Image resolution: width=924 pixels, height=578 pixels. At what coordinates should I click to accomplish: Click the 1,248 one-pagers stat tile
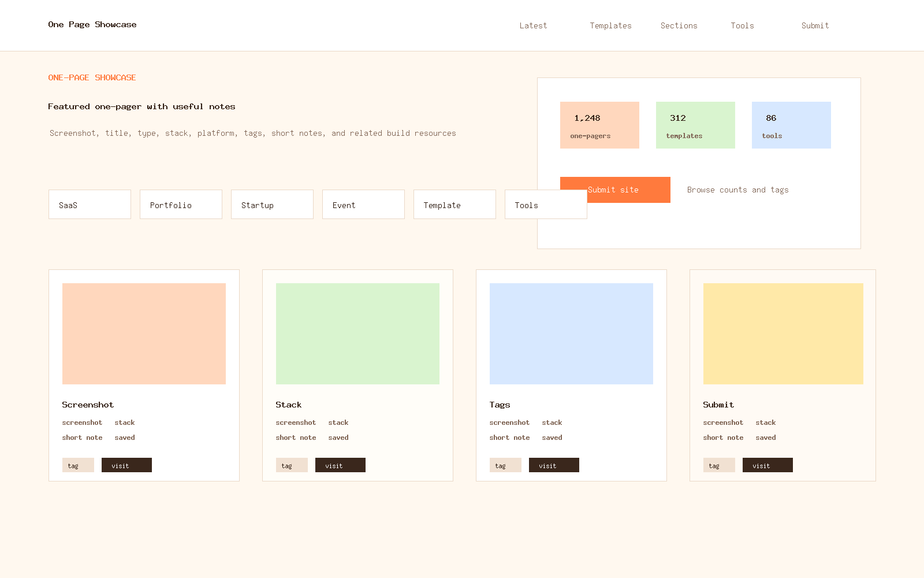pos(599,125)
